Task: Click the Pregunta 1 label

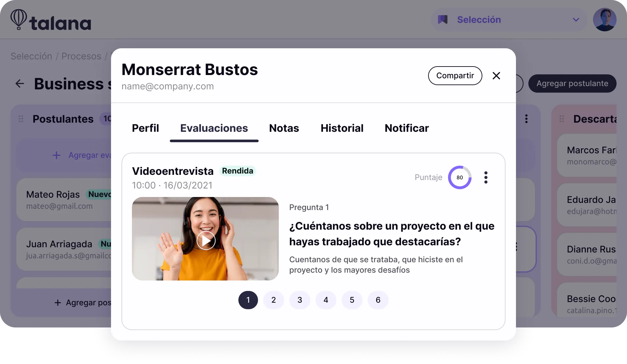Action: tap(309, 207)
